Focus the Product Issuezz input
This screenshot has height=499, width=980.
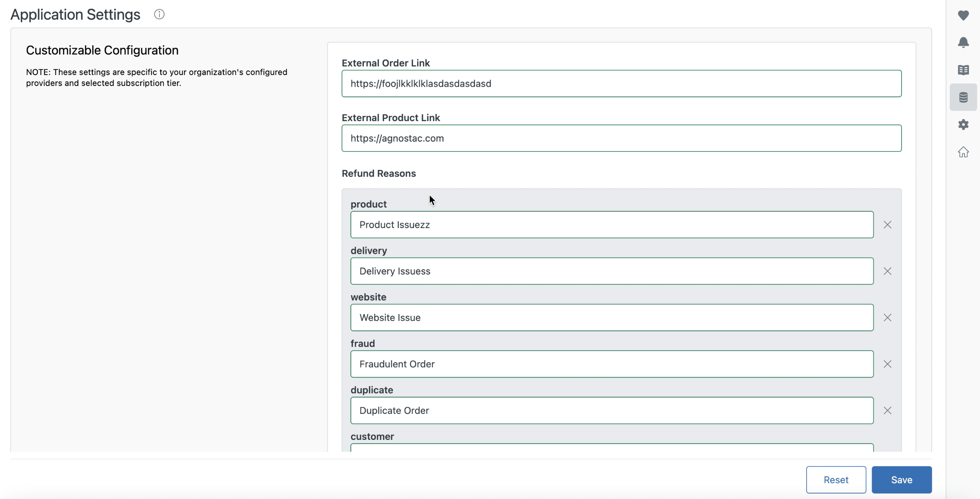pos(612,225)
